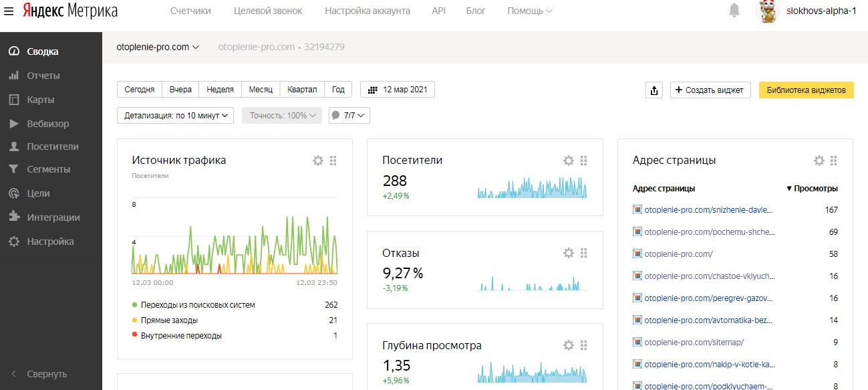The width and height of the screenshot is (868, 390).
Task: Collapse sidebar with Свернуть
Action: pyautogui.click(x=40, y=374)
